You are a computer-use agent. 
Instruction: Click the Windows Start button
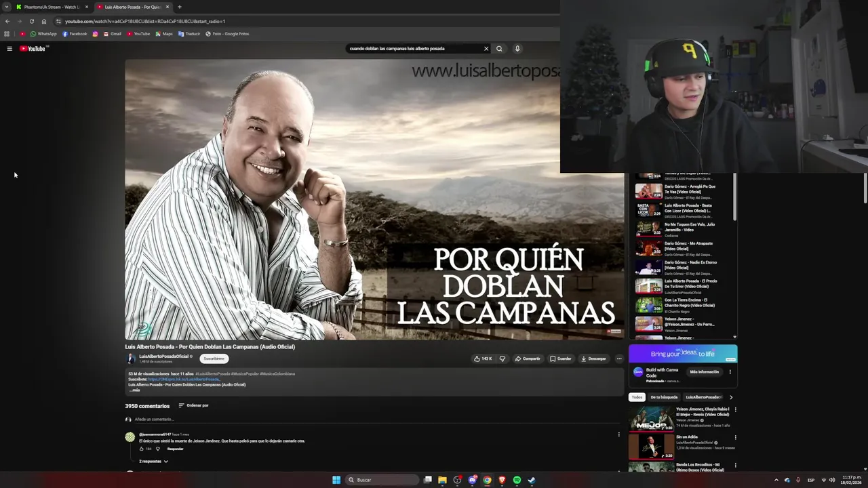coord(336,480)
